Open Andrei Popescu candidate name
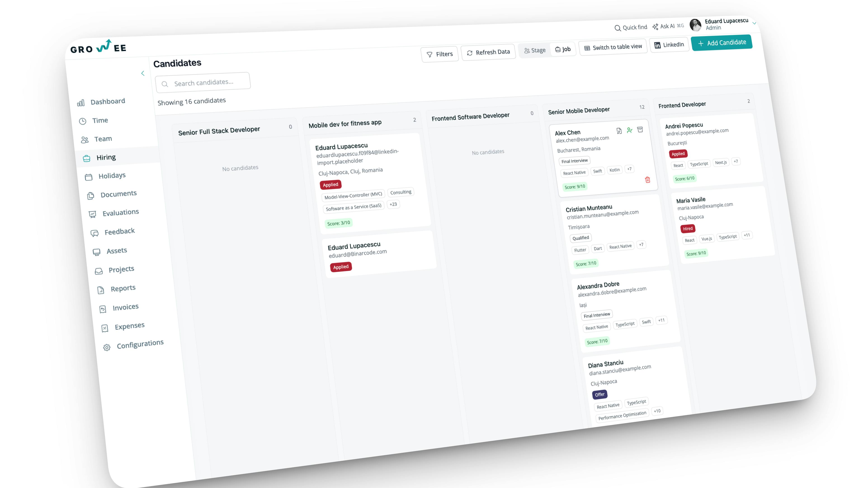The height and width of the screenshot is (488, 868). 684,126
